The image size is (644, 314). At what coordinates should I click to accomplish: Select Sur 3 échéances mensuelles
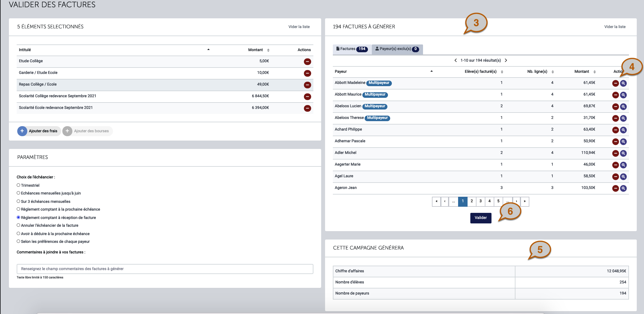point(18,201)
